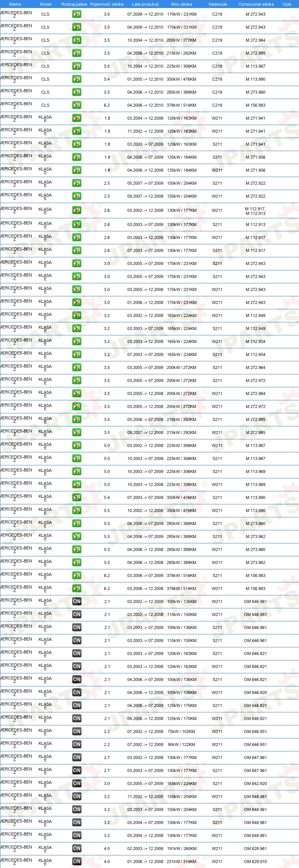Click the power value 90kW / 122KM
Viewport: 299px width, 868px height.
tap(181, 744)
